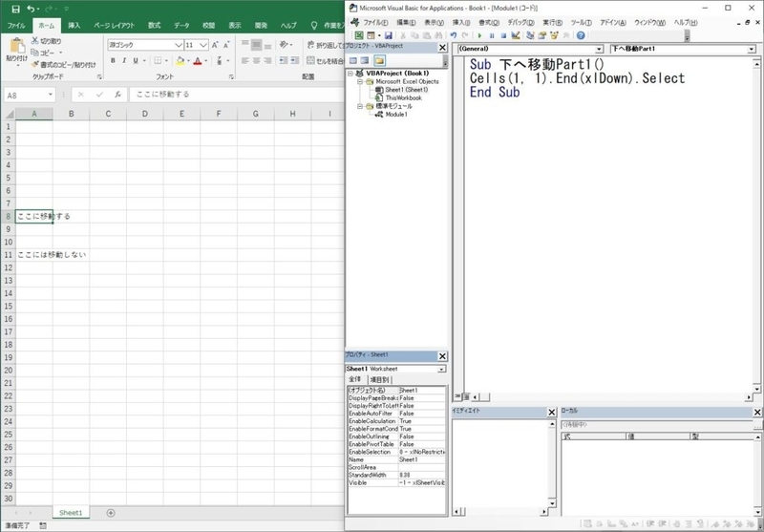Switch to the 項目別 tab in the Properties panel

[x=379, y=379]
